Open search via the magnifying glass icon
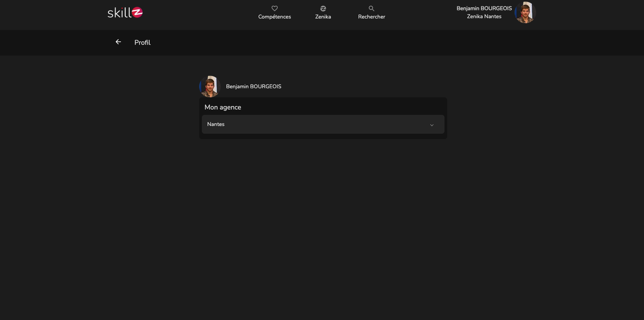Image resolution: width=644 pixels, height=320 pixels. pyautogui.click(x=371, y=8)
